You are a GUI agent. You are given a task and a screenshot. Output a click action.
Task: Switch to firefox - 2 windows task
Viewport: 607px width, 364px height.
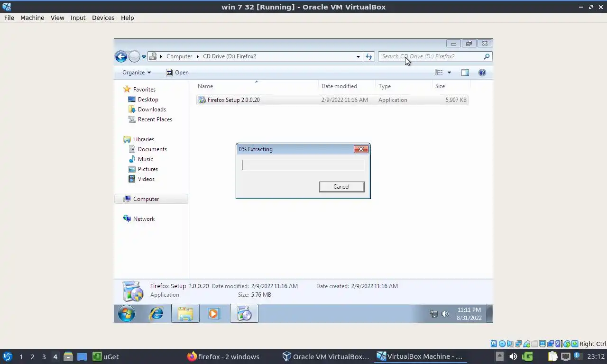click(x=223, y=357)
